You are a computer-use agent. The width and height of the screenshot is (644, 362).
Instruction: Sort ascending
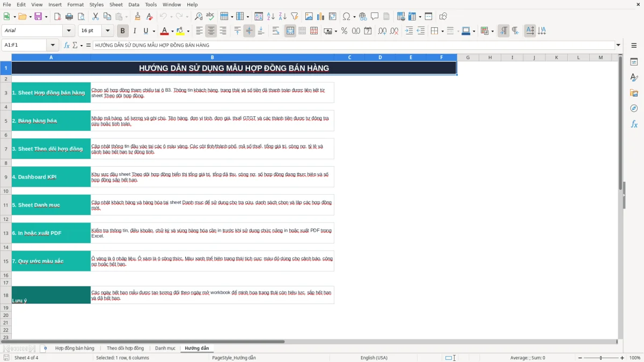click(x=271, y=17)
